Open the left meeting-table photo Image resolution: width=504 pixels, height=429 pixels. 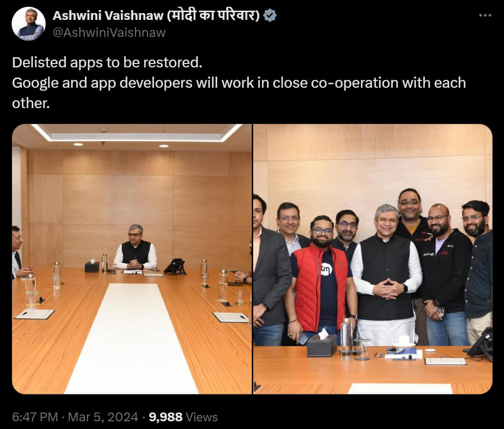click(x=132, y=259)
